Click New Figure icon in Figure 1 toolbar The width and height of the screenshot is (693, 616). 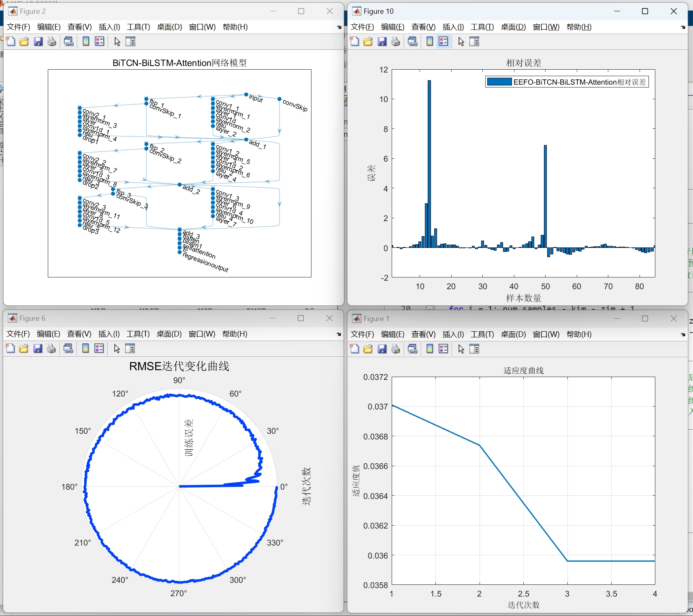point(354,349)
